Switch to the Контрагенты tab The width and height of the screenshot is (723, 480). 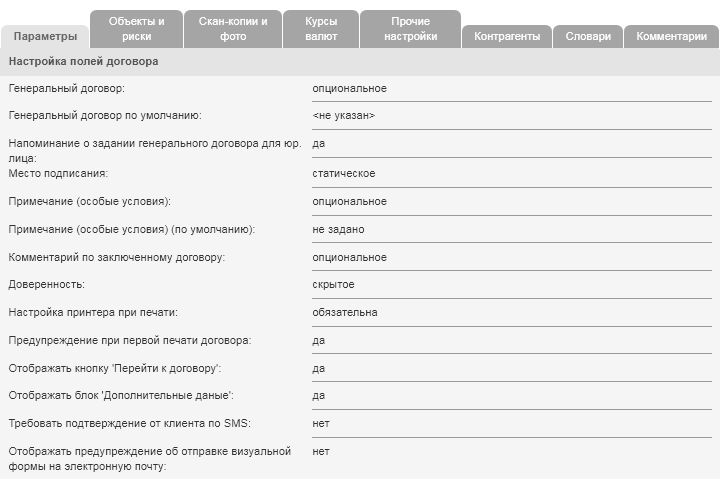pyautogui.click(x=507, y=37)
